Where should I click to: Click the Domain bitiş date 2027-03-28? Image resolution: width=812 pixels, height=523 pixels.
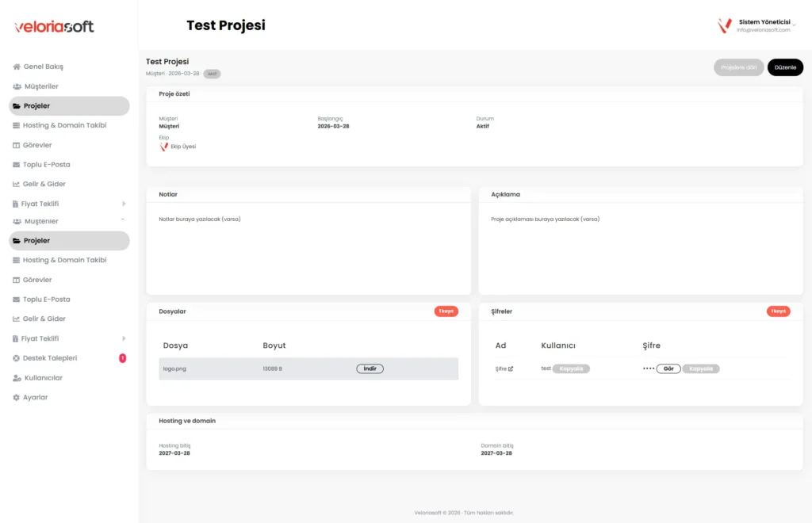pyautogui.click(x=496, y=453)
